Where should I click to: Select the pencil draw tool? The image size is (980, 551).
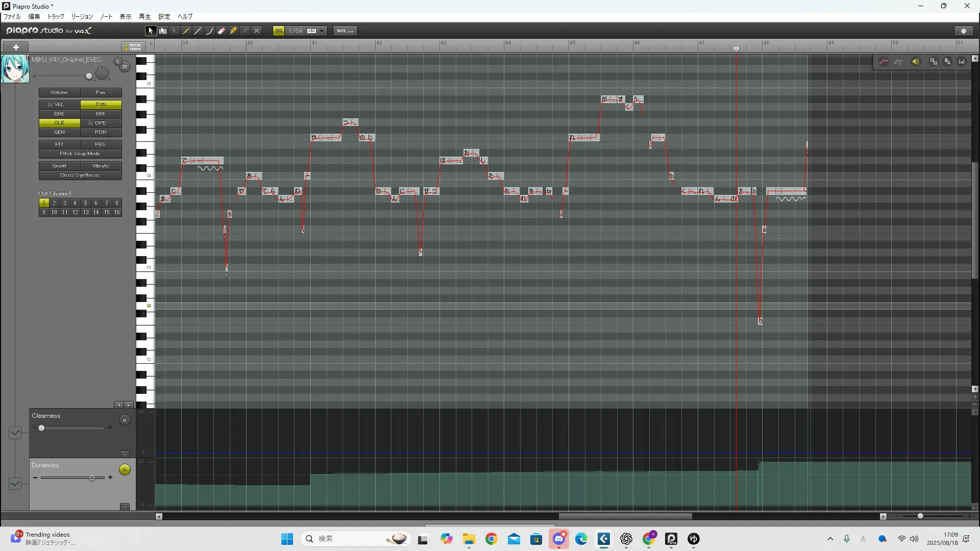186,31
